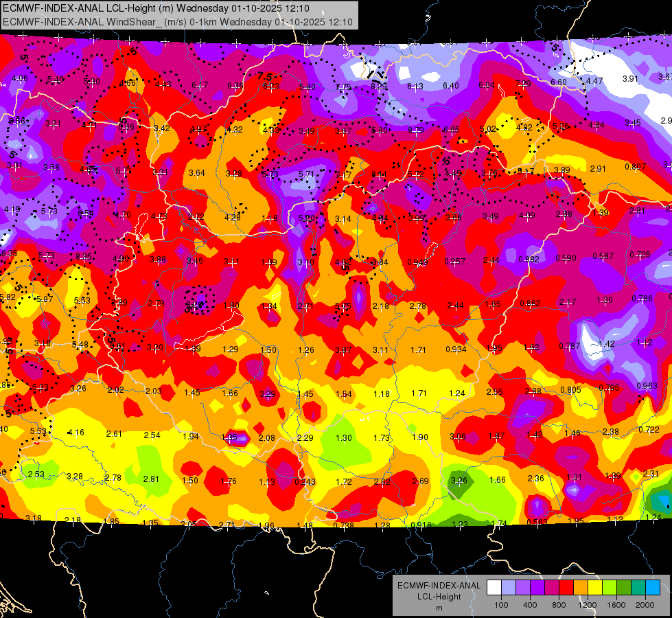The image size is (672, 618).
Task: Click the wind shear value 0.243
Action: [305, 482]
